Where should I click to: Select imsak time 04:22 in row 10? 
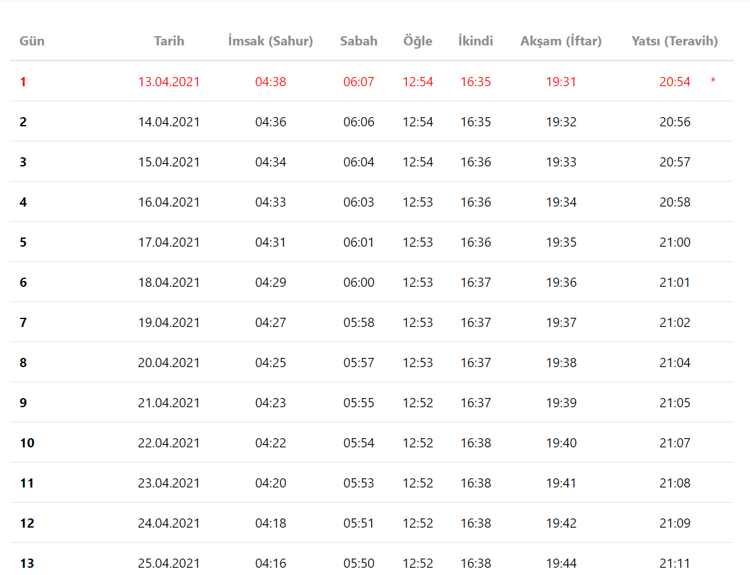270,443
